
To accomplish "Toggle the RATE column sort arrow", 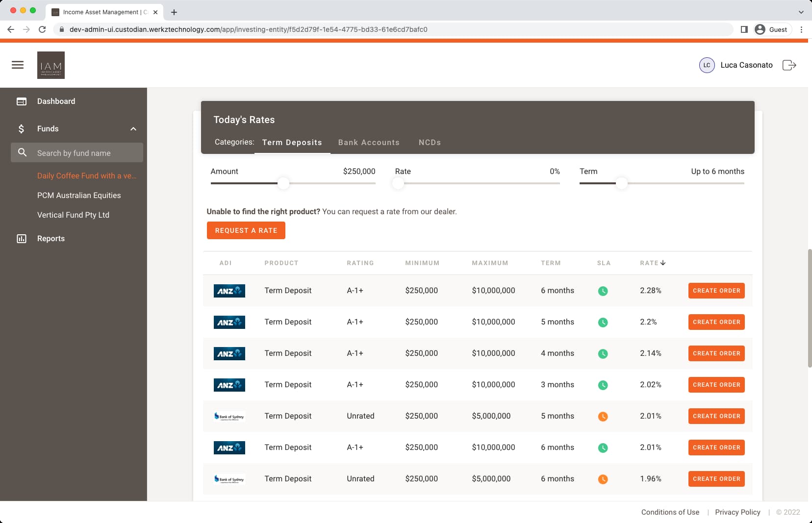I will (x=663, y=263).
